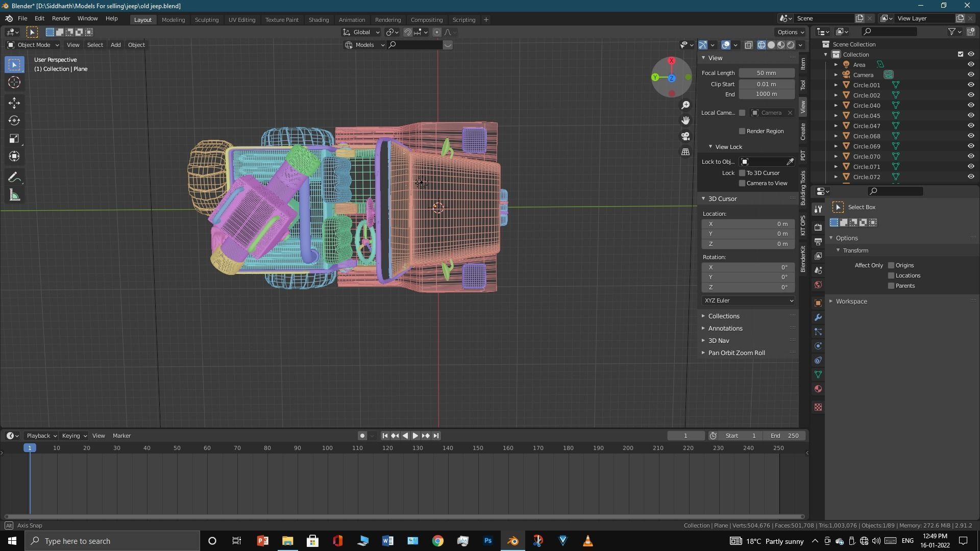The width and height of the screenshot is (980, 551).
Task: Toggle camera view icon in viewport
Action: (685, 136)
